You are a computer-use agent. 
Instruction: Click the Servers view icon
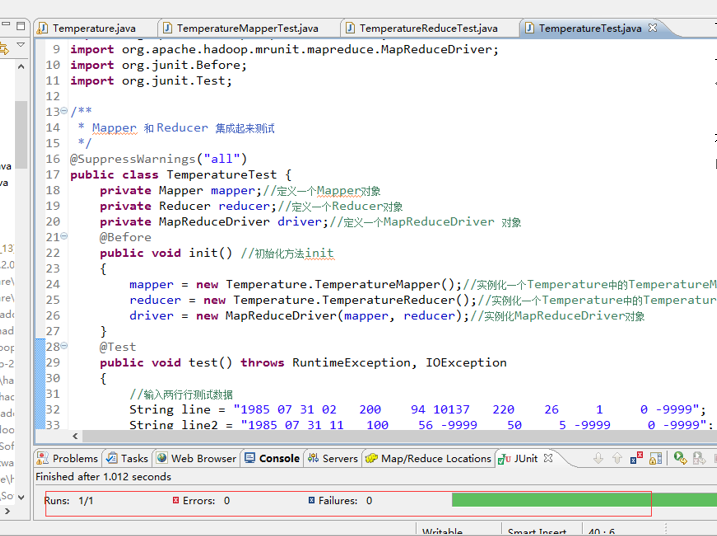(313, 458)
